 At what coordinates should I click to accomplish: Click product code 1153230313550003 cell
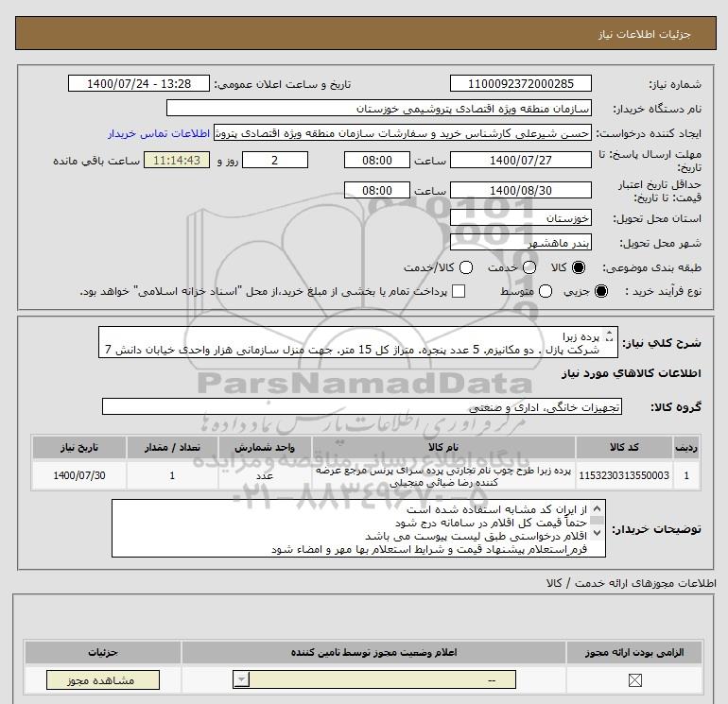(624, 475)
